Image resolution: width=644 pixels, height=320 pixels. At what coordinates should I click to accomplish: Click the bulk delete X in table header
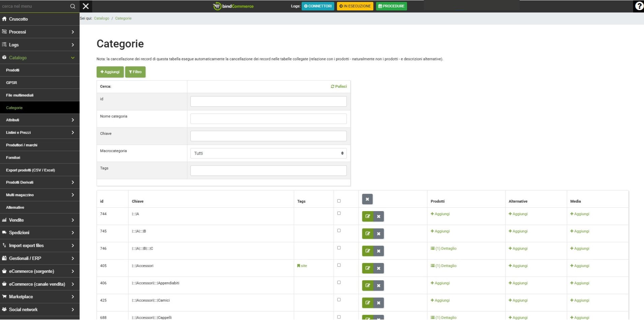(x=367, y=199)
